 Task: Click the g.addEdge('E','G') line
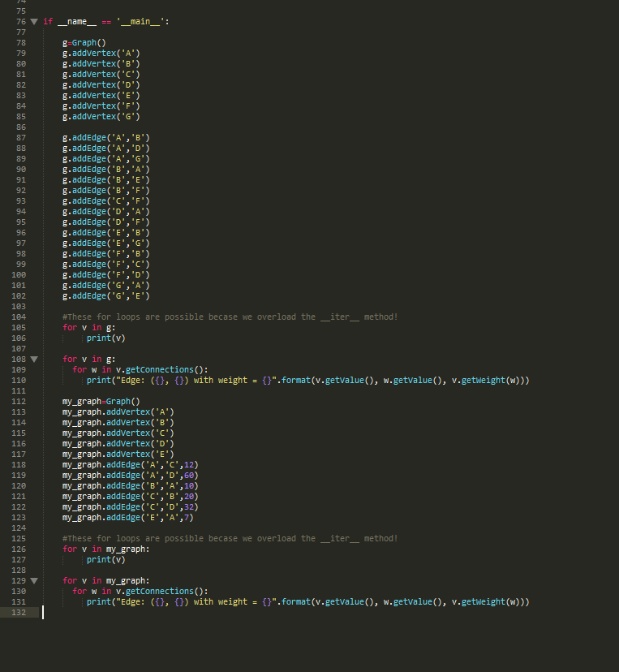pos(105,243)
